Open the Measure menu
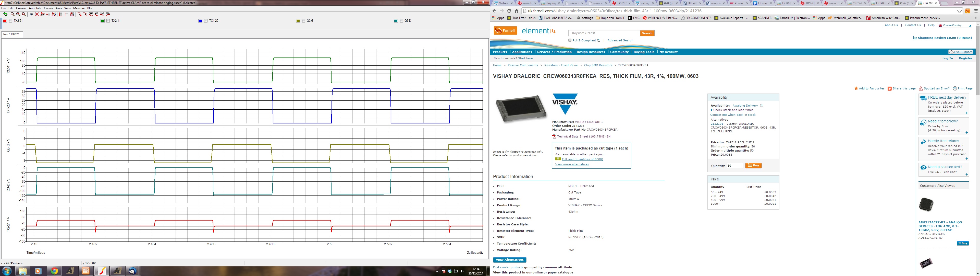980x276 pixels. coord(79,8)
